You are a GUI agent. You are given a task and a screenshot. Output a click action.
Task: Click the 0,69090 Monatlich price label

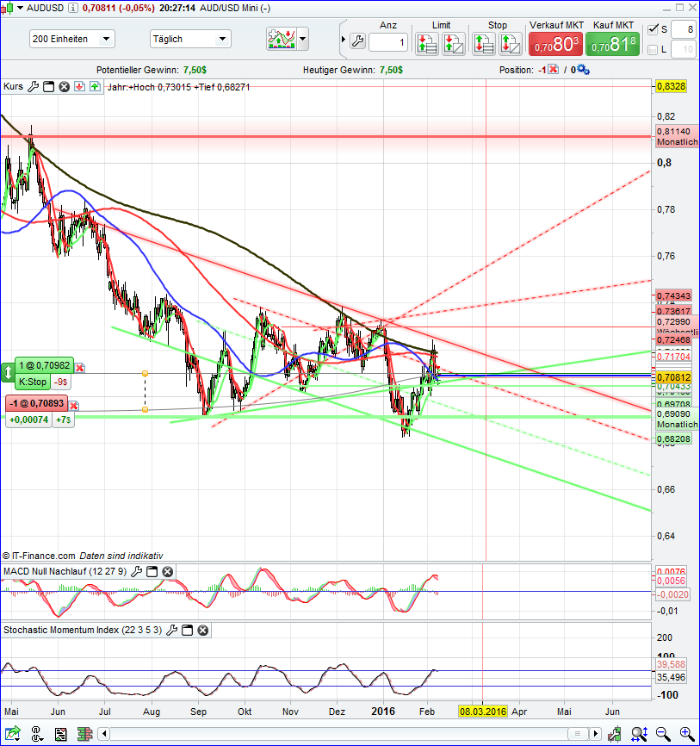676,420
